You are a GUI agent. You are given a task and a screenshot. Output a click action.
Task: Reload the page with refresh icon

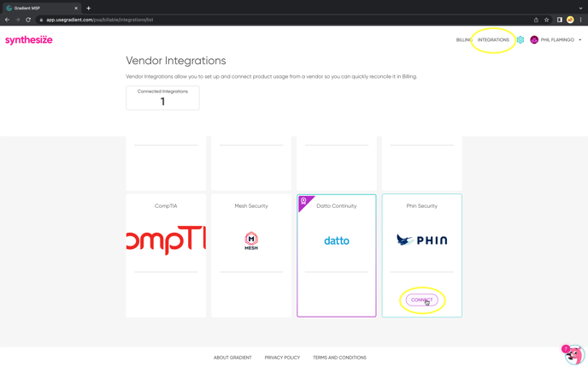coord(28,20)
